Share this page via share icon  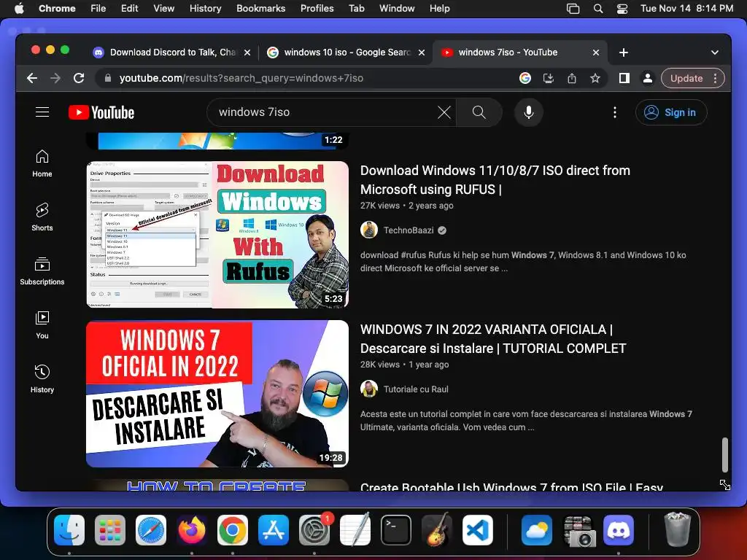[x=572, y=78]
